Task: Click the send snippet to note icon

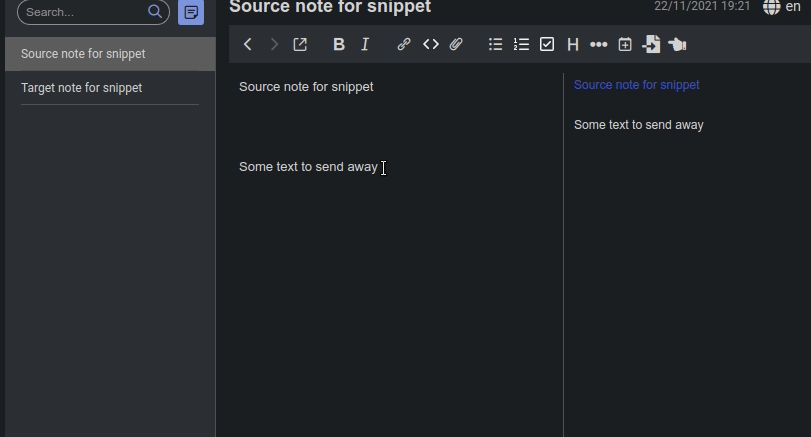Action: click(651, 44)
